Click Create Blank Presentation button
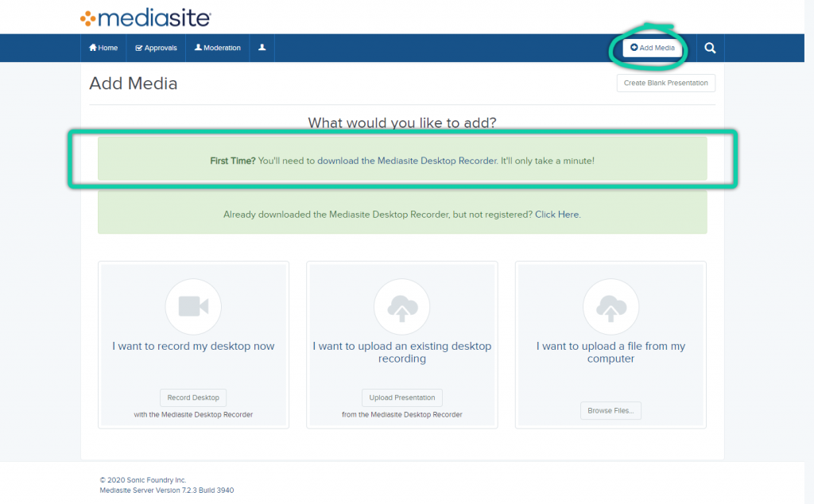814x504 pixels. pyautogui.click(x=665, y=83)
